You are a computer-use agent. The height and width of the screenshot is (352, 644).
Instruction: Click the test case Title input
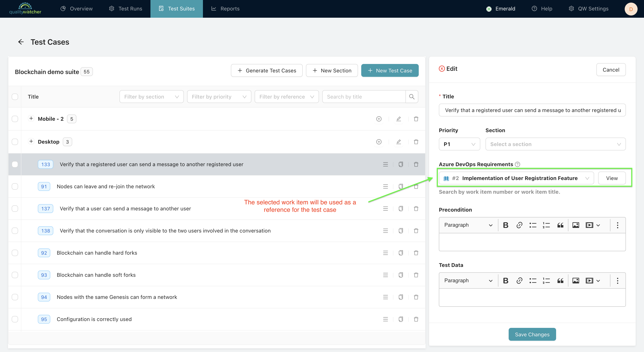tap(532, 110)
